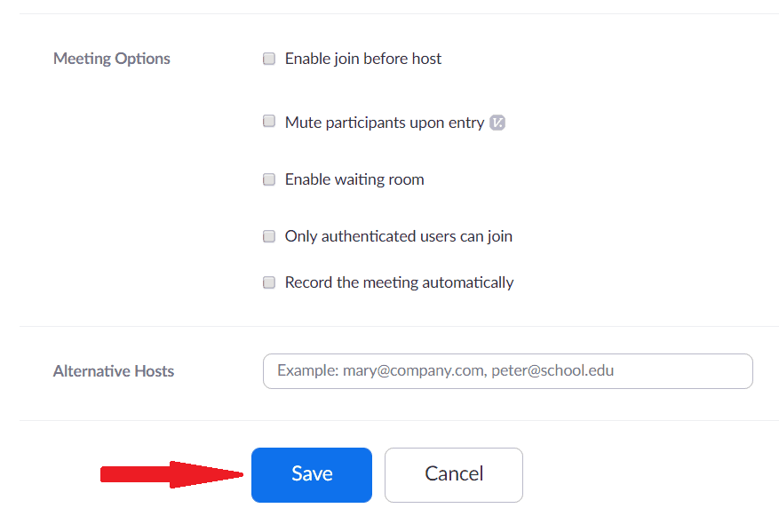Click the 'Mute participants upon entry' label text
Screen dimensions: 779x532
[384, 123]
